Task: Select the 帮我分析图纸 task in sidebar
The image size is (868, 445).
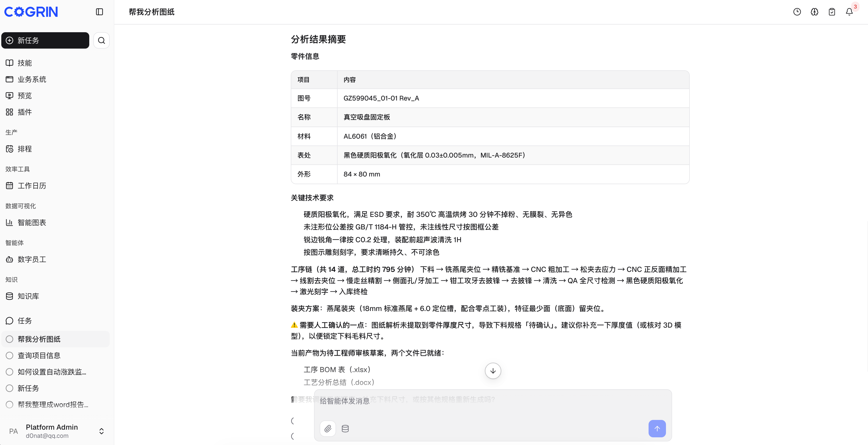Action: (x=55, y=339)
